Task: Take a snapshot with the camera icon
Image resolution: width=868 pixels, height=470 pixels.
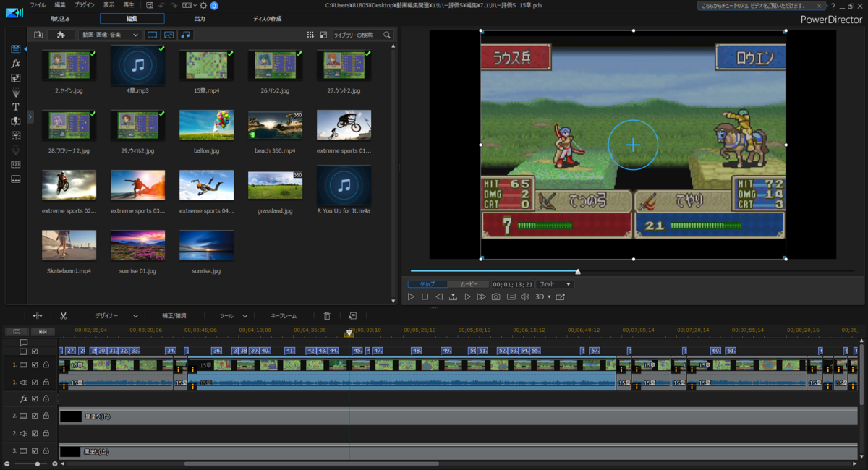Action: [496, 296]
